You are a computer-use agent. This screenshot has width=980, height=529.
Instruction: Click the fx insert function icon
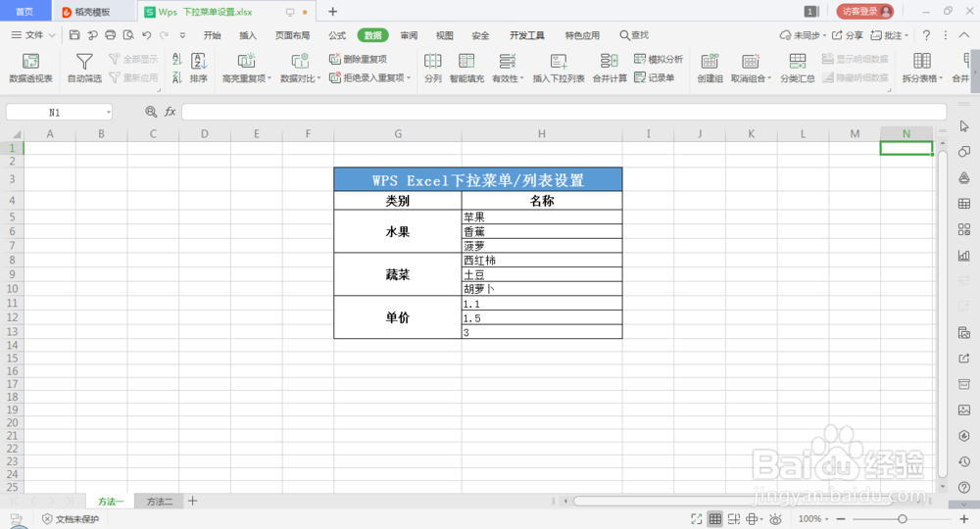170,111
